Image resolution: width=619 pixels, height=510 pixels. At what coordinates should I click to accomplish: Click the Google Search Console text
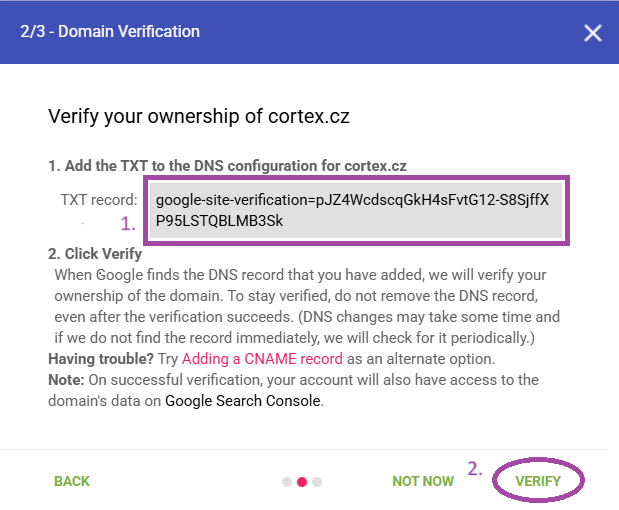point(243,401)
